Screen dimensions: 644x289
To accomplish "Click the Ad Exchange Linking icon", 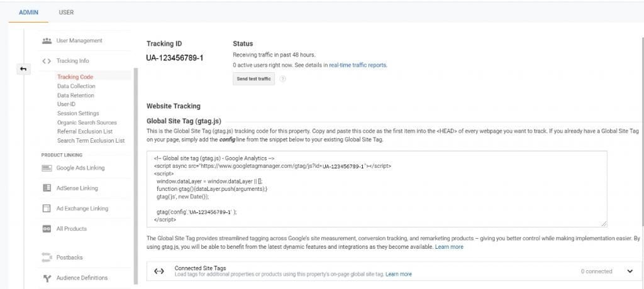I will pos(47,209).
